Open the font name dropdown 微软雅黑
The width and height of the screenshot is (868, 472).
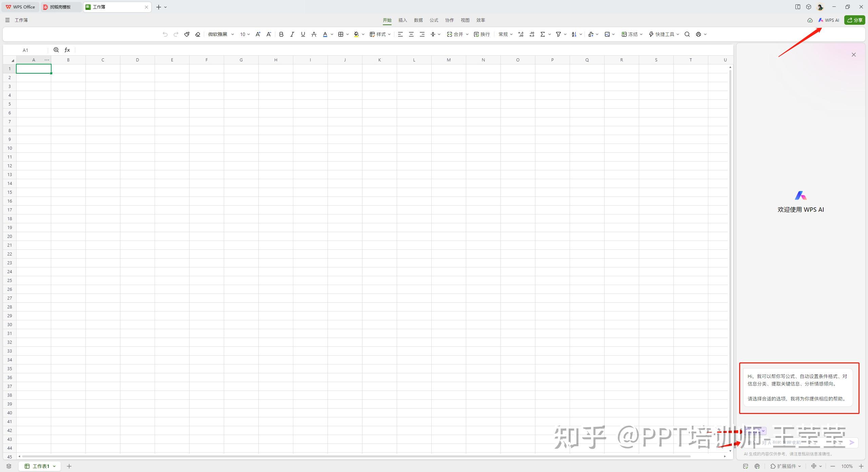[x=221, y=34]
